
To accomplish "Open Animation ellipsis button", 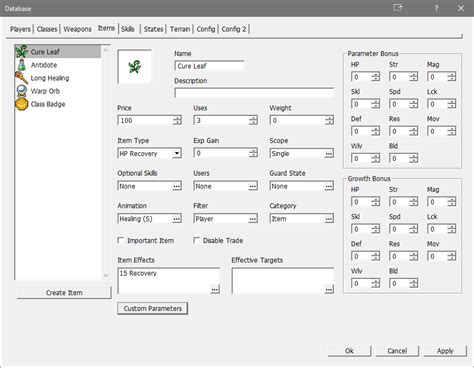I will pos(177,219).
